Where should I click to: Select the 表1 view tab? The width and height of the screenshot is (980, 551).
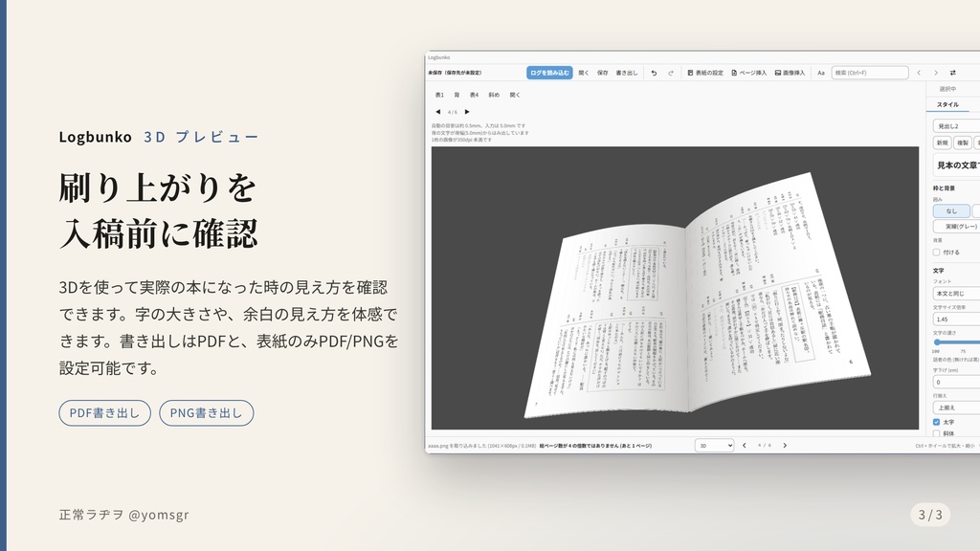(x=439, y=95)
